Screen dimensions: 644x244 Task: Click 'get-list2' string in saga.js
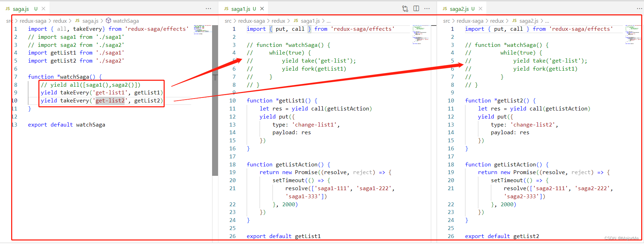[110, 100]
